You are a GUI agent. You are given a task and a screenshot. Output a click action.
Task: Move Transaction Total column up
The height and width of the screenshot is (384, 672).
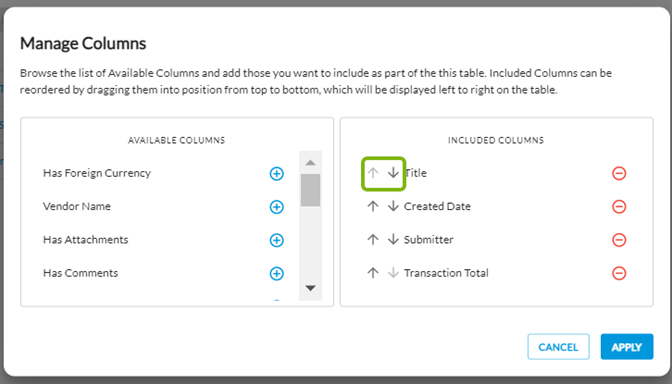pos(373,273)
